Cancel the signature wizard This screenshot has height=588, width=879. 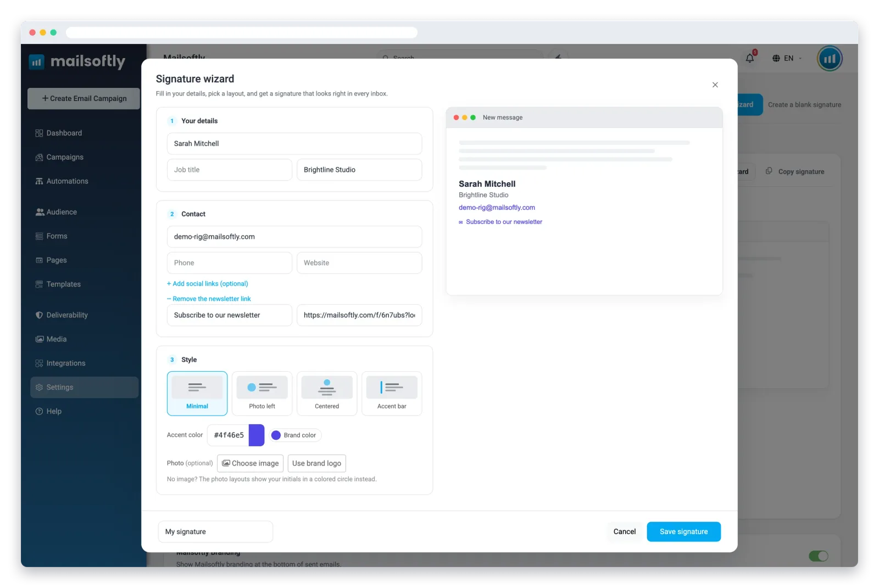coord(625,531)
